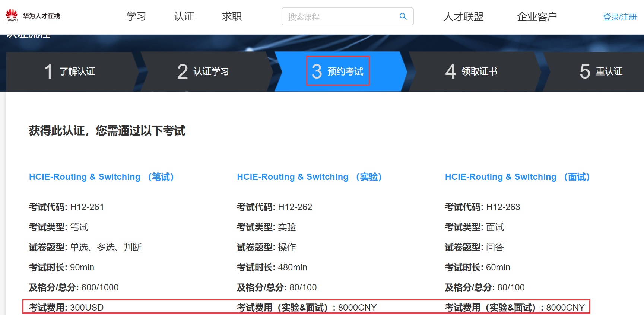The height and width of the screenshot is (315, 644).
Task: Open HCIE-Routing & Switching (实验) exam link
Action: click(x=310, y=177)
